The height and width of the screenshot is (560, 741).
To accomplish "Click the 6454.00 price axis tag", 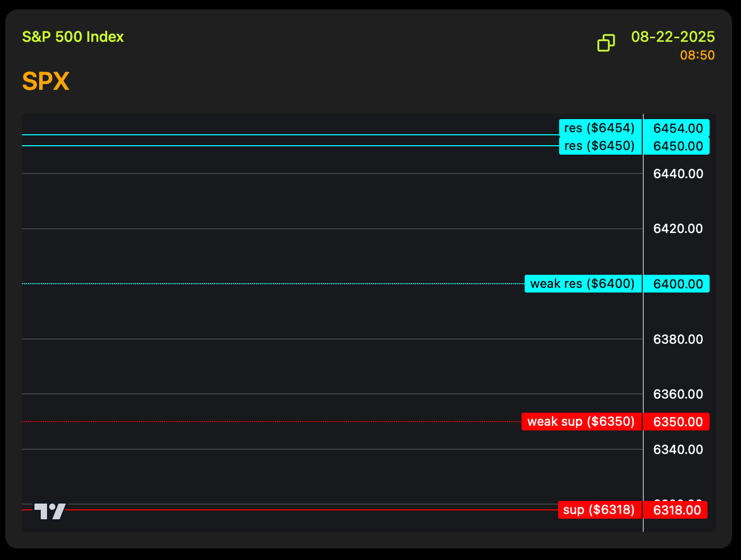I will coord(677,128).
